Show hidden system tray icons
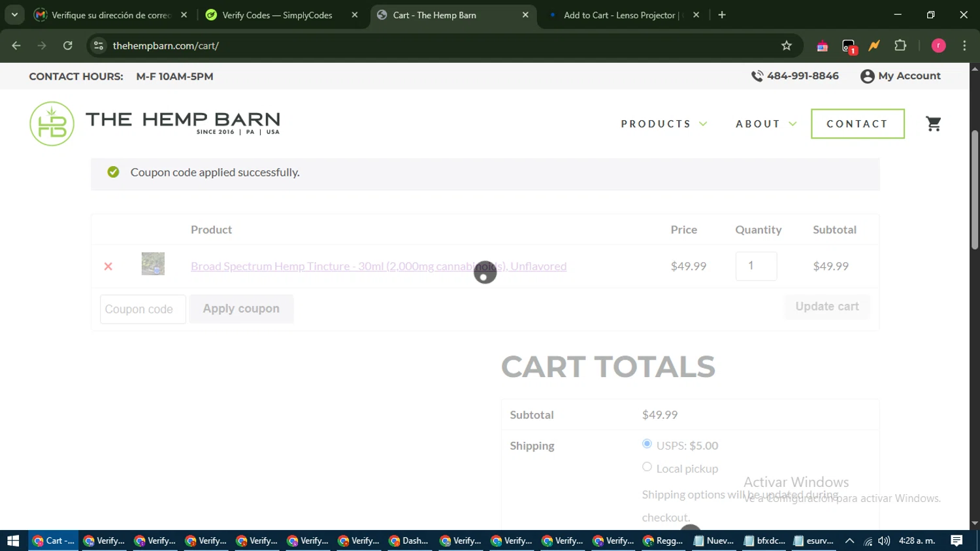 [849, 541]
